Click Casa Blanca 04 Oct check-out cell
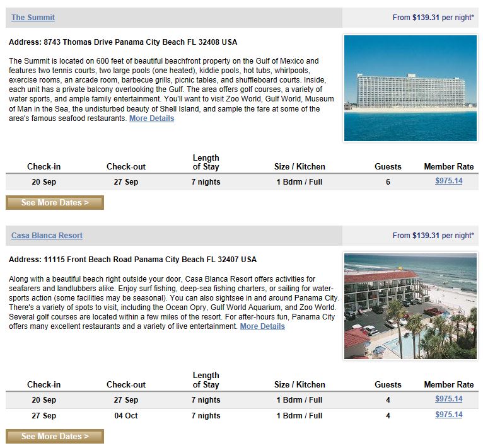Screen dimensions: 483x448 tap(126, 416)
